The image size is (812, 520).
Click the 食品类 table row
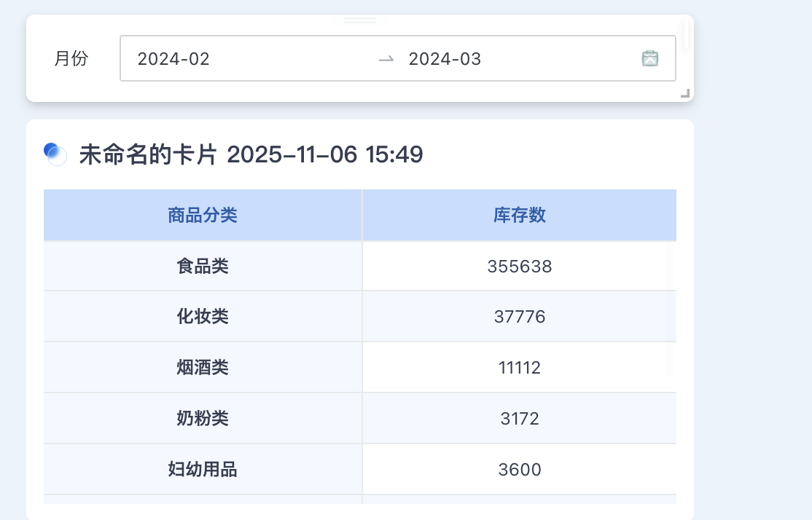pos(203,265)
